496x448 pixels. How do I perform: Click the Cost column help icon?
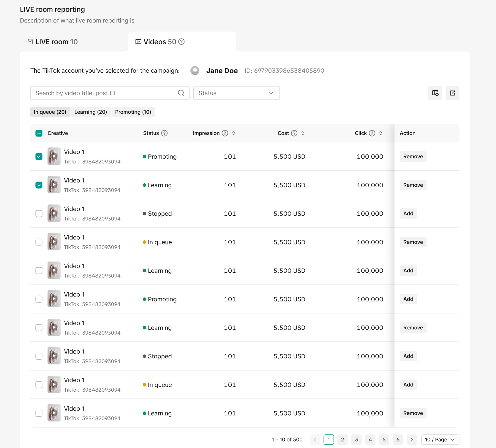click(x=294, y=133)
